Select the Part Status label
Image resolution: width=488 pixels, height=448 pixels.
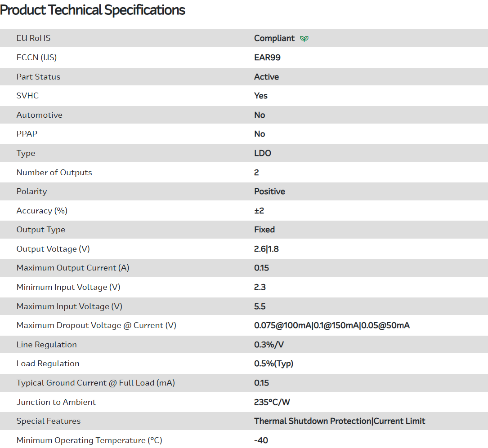38,77
